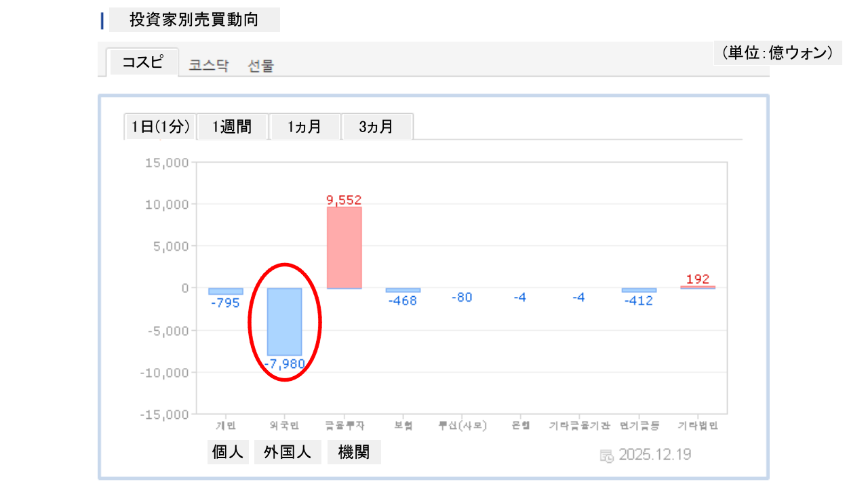Click the calendar icon beside 2025.12.19

[x=607, y=455]
